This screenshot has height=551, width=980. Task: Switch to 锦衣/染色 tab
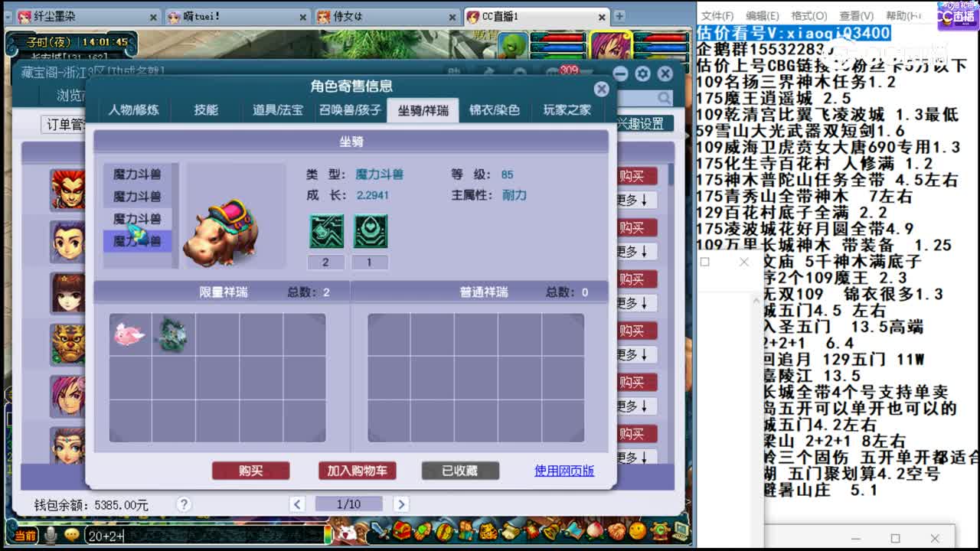click(x=495, y=110)
